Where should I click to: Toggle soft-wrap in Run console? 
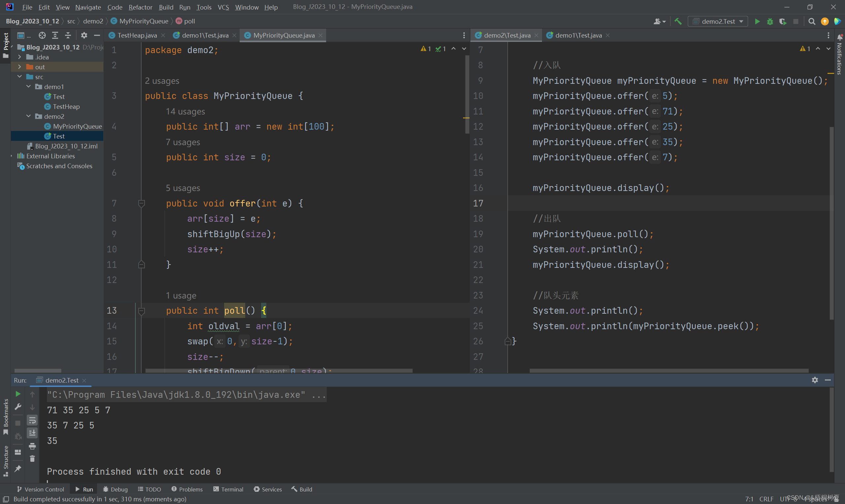tap(32, 420)
